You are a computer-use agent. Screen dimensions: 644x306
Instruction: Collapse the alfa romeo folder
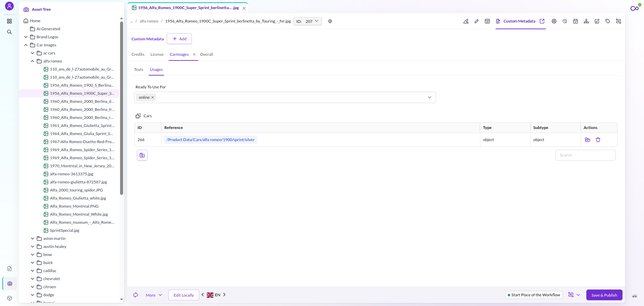point(33,61)
